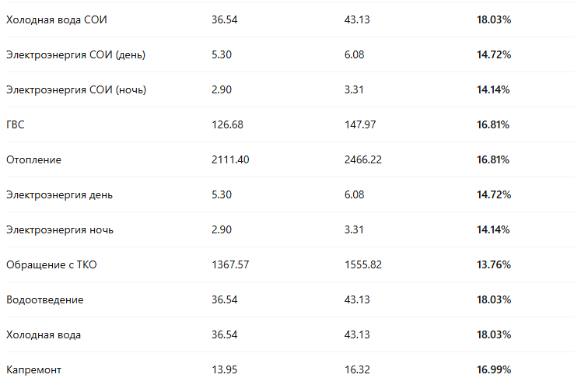Click 16.32 in the Капремонт row
This screenshot has height=392, width=574.
(x=357, y=370)
